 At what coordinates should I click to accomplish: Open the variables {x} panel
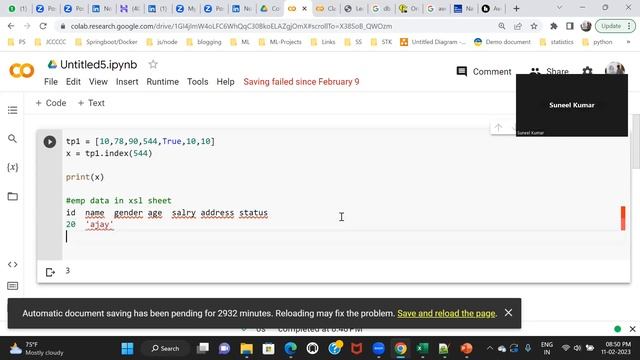click(x=13, y=167)
